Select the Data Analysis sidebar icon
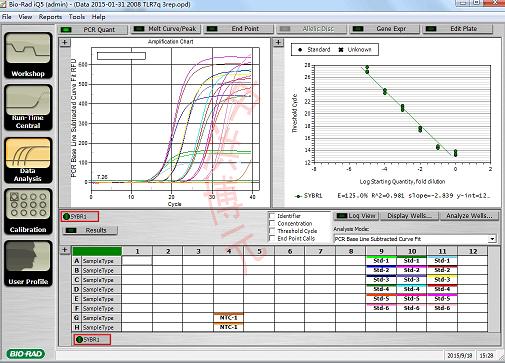The height and width of the screenshot is (363, 505). (28, 160)
